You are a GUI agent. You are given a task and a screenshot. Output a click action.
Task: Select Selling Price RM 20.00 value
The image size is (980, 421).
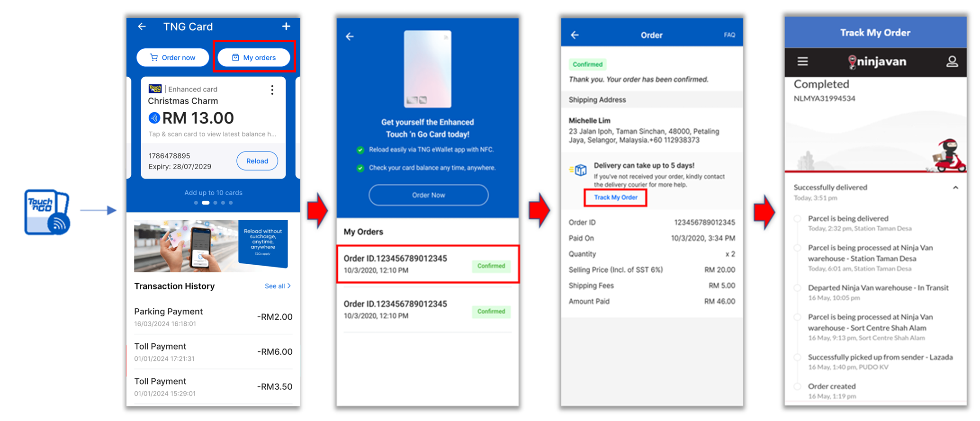point(719,270)
